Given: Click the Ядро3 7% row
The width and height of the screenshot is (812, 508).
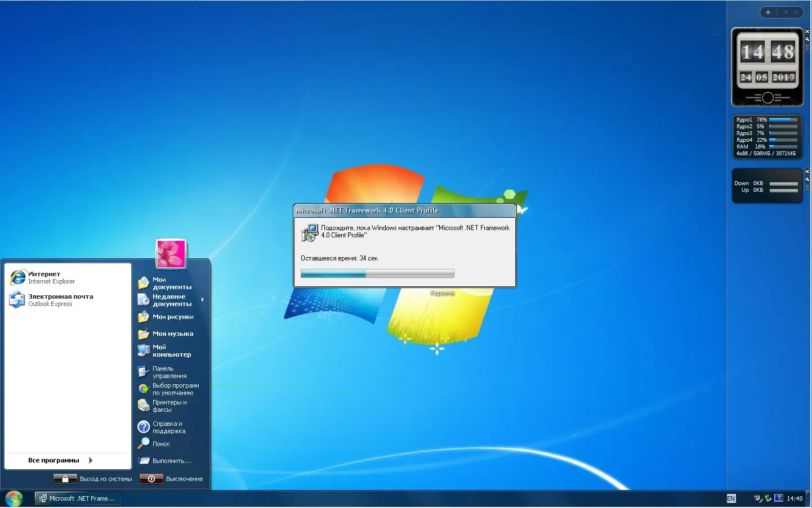Looking at the screenshot, I should pos(767,133).
